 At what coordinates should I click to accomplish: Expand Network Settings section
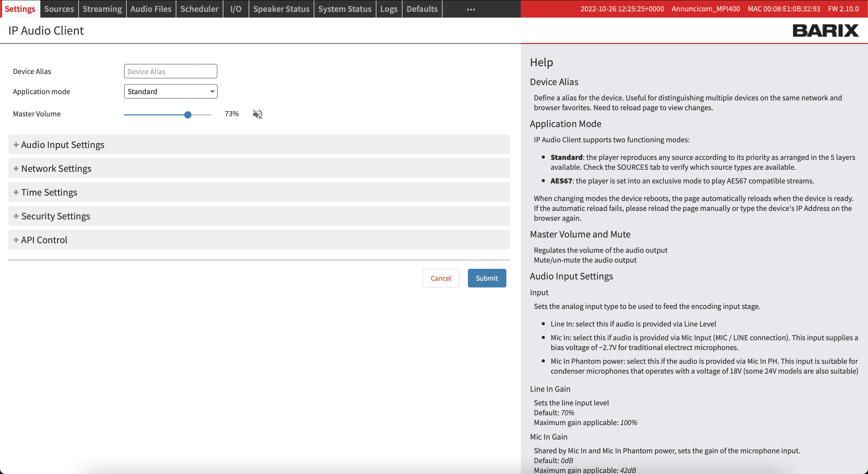[x=259, y=168]
